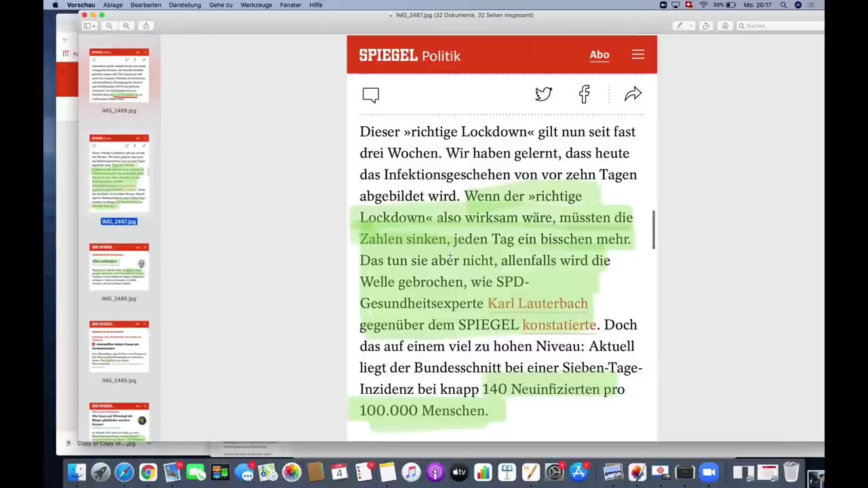This screenshot has height=488, width=868.
Task: Click the Twitter share icon
Action: [x=544, y=94]
